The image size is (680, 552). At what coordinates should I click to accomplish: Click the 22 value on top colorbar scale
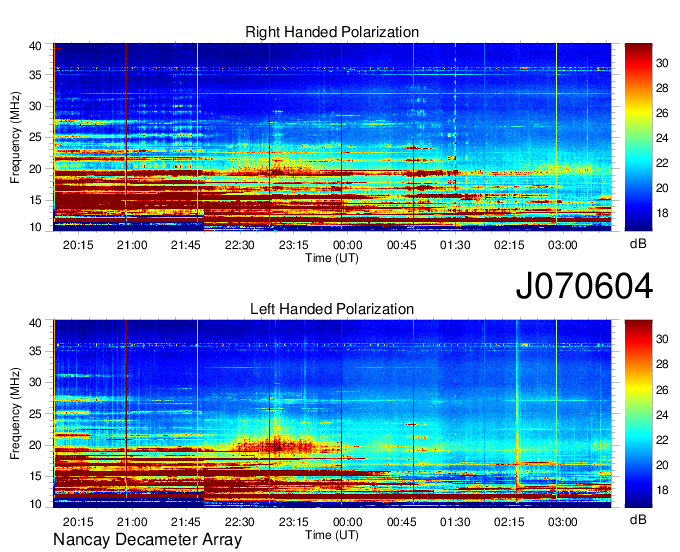pyautogui.click(x=662, y=163)
